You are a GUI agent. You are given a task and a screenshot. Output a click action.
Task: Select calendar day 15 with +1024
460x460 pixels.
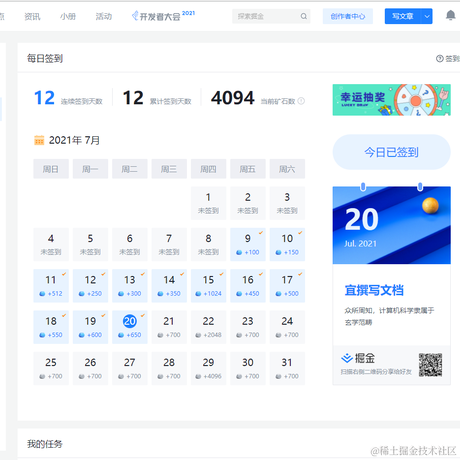208,286
